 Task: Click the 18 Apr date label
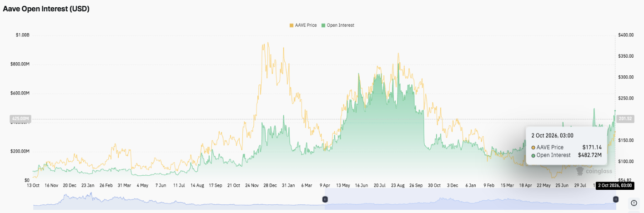pyautogui.click(x=525, y=185)
